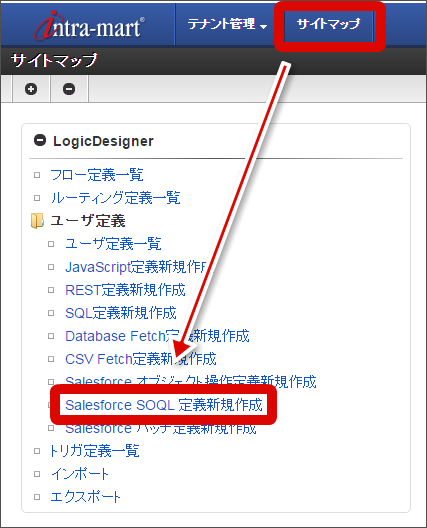
Task: Open REST定義新規作成 link
Action: pyautogui.click(x=125, y=290)
